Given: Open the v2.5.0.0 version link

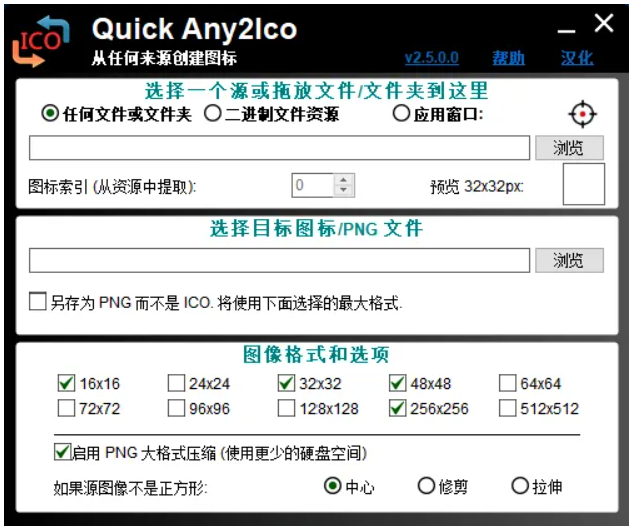Looking at the screenshot, I should pyautogui.click(x=432, y=58).
